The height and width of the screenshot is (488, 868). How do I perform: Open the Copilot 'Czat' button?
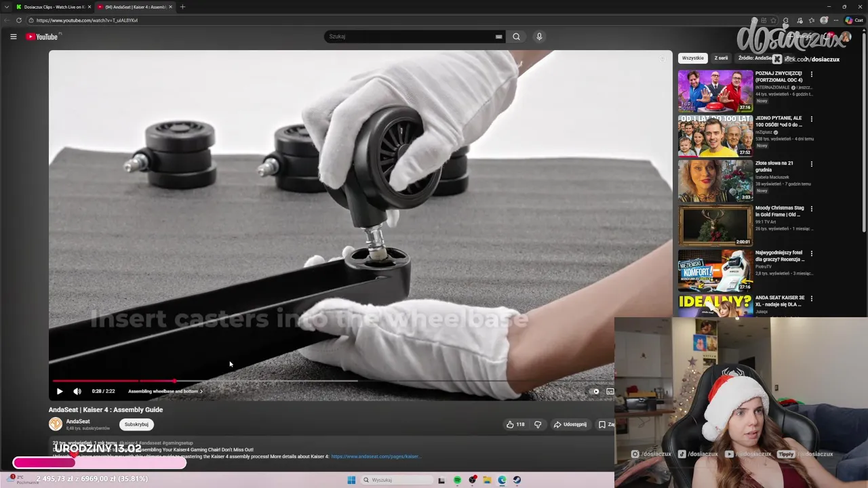click(x=854, y=20)
